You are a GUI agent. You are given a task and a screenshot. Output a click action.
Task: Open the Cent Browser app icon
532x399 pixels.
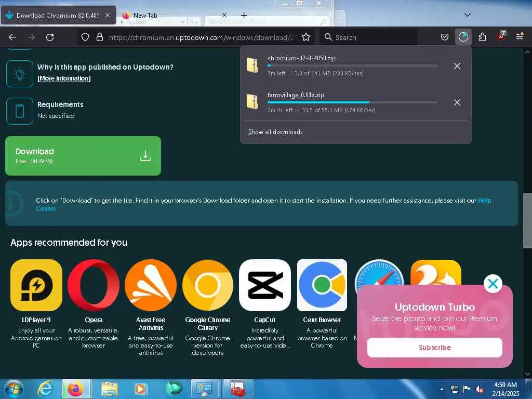click(322, 285)
